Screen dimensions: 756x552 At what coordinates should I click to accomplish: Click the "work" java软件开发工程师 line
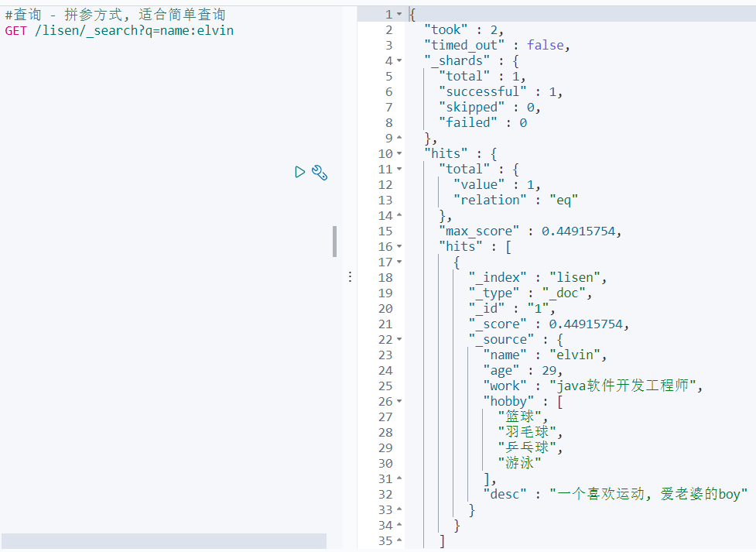click(x=593, y=386)
